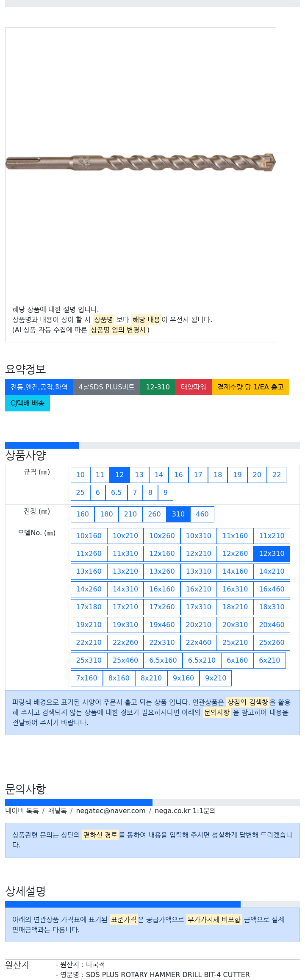Pick the 460 mm total length option
Image resolution: width=305 pixels, height=980 pixels.
coord(202,514)
